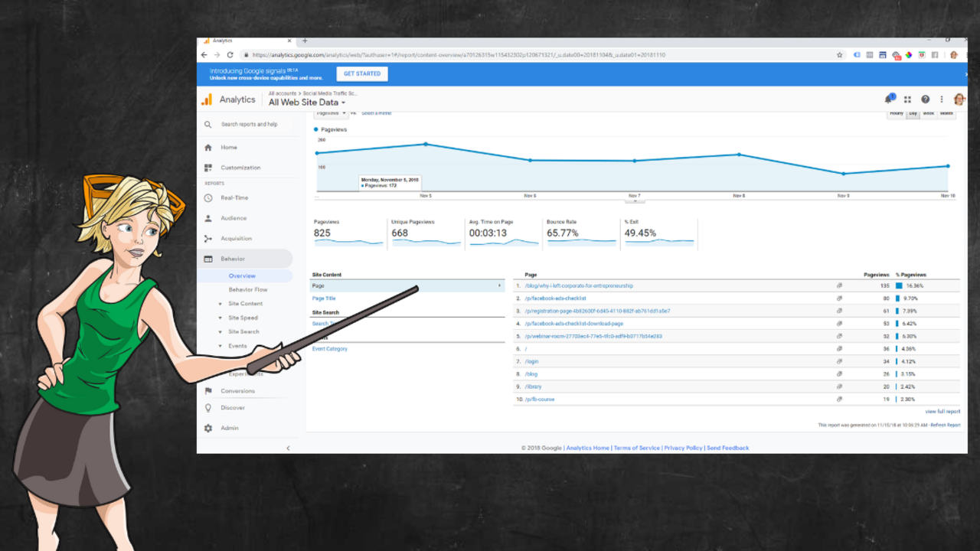
Task: Click the Get Started button in the banner
Action: point(362,74)
